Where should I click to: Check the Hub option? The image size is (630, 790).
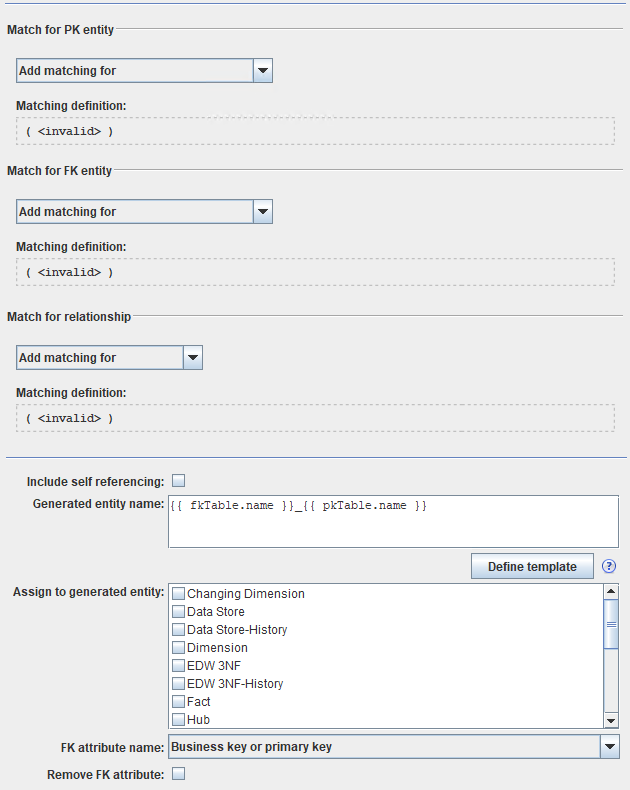[x=179, y=720]
